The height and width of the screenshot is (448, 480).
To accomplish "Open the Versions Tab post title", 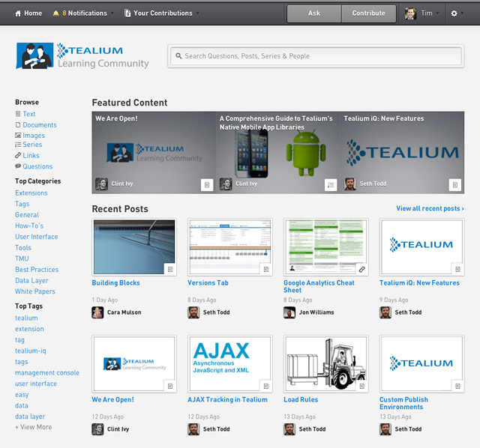I will pos(208,283).
